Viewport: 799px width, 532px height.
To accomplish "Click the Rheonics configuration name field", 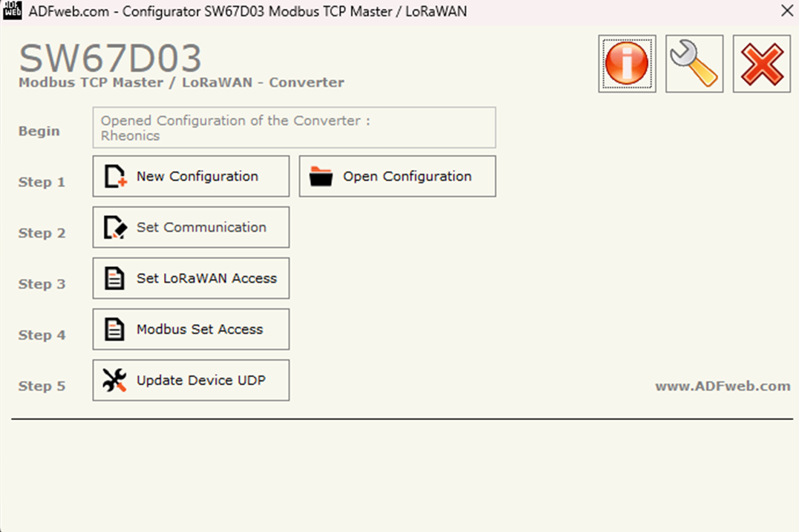I will [x=294, y=127].
